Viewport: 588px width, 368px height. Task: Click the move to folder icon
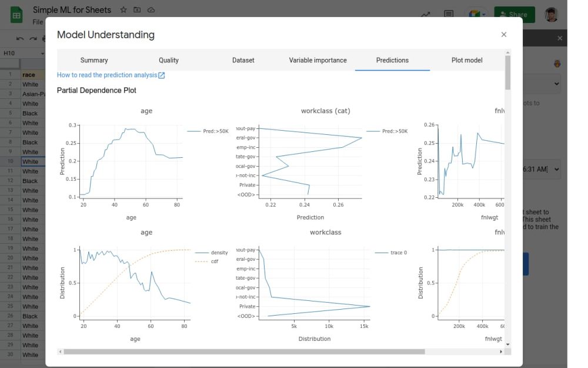(137, 10)
